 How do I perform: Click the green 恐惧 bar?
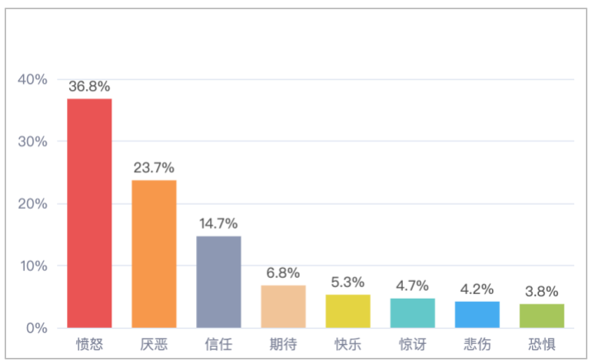point(541,316)
